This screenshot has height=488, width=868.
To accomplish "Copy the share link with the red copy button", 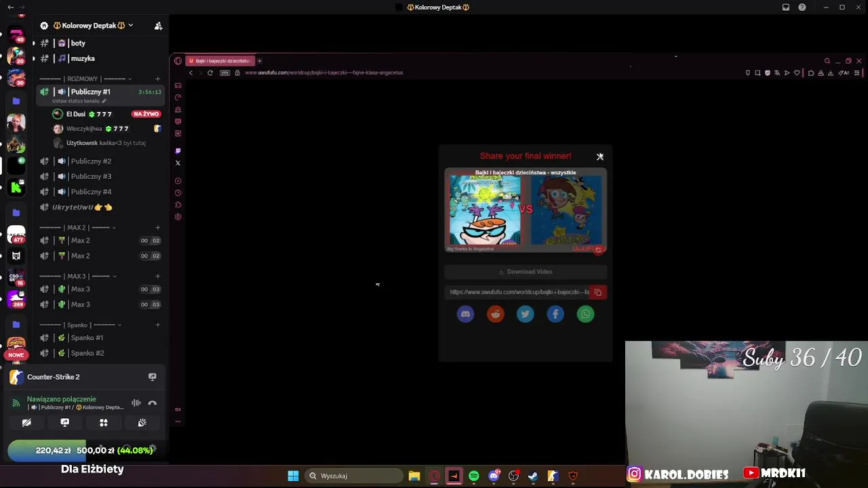I will [598, 292].
